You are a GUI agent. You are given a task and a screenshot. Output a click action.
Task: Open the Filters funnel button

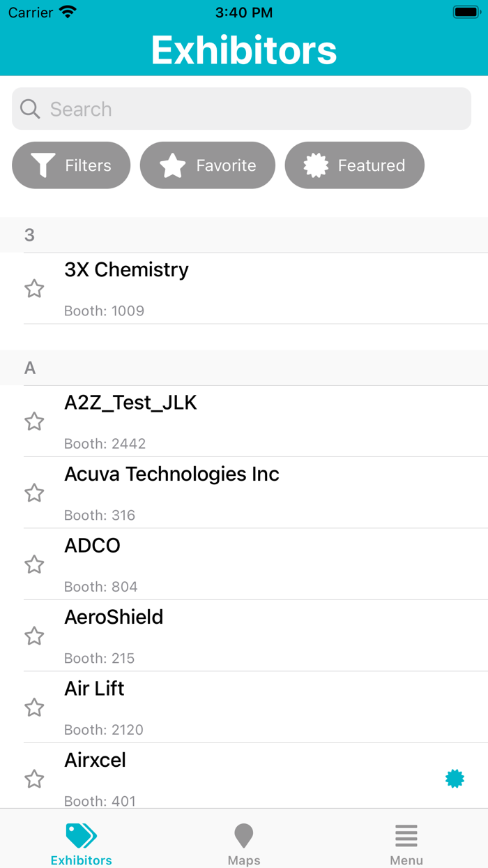click(71, 165)
